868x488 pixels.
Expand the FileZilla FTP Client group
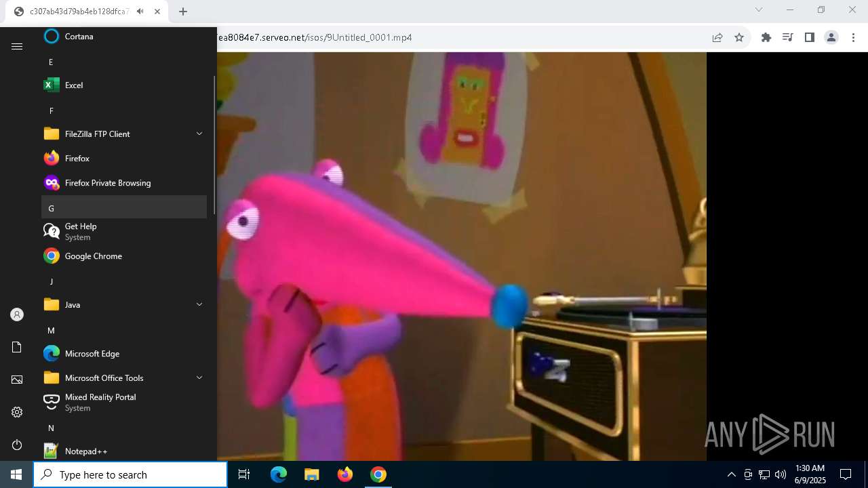199,134
